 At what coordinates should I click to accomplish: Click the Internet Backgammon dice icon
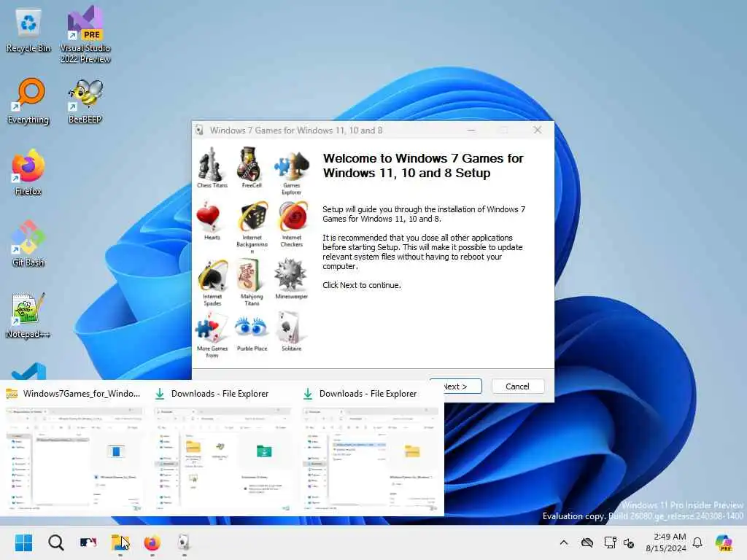point(253,218)
